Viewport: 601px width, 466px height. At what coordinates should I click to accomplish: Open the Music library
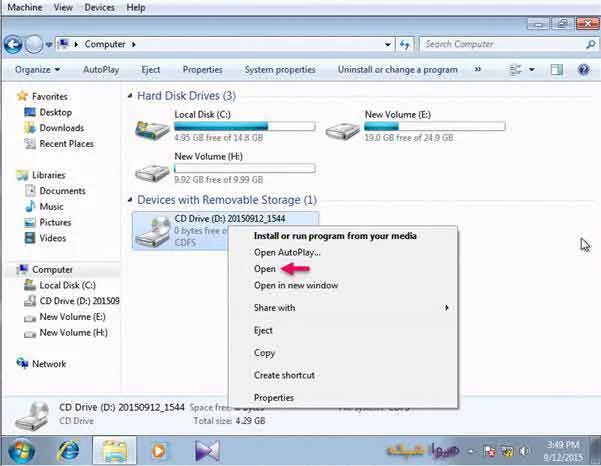(x=51, y=207)
